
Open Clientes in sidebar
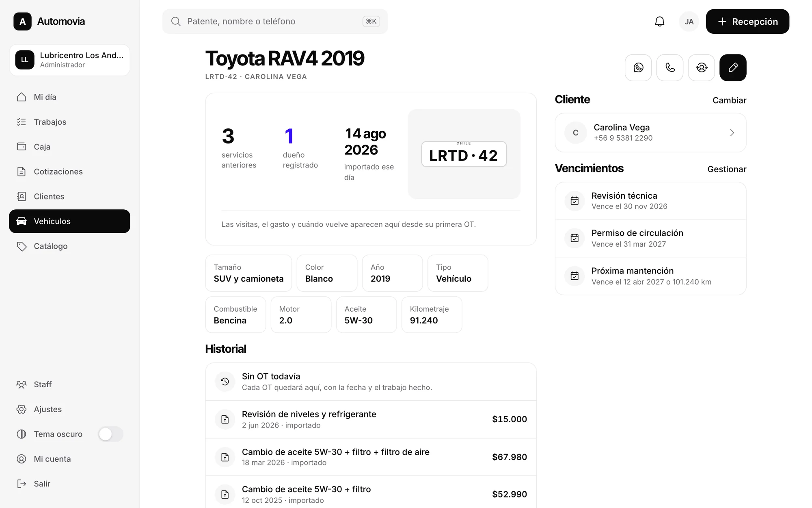click(69, 196)
